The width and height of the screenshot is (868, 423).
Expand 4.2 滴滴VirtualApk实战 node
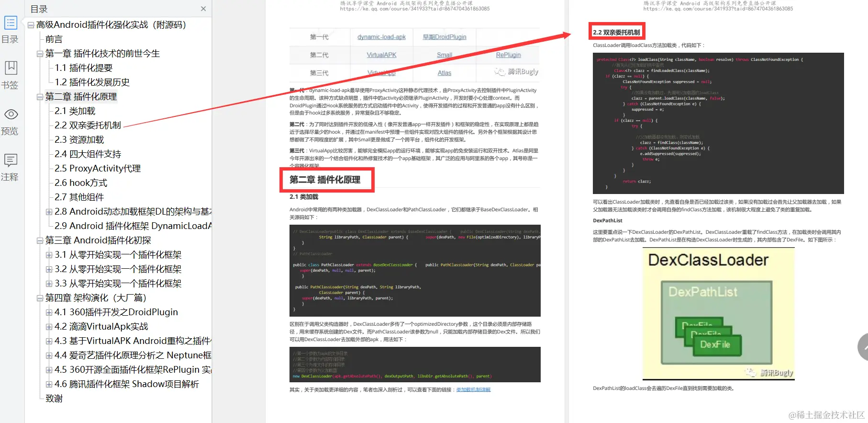(49, 327)
